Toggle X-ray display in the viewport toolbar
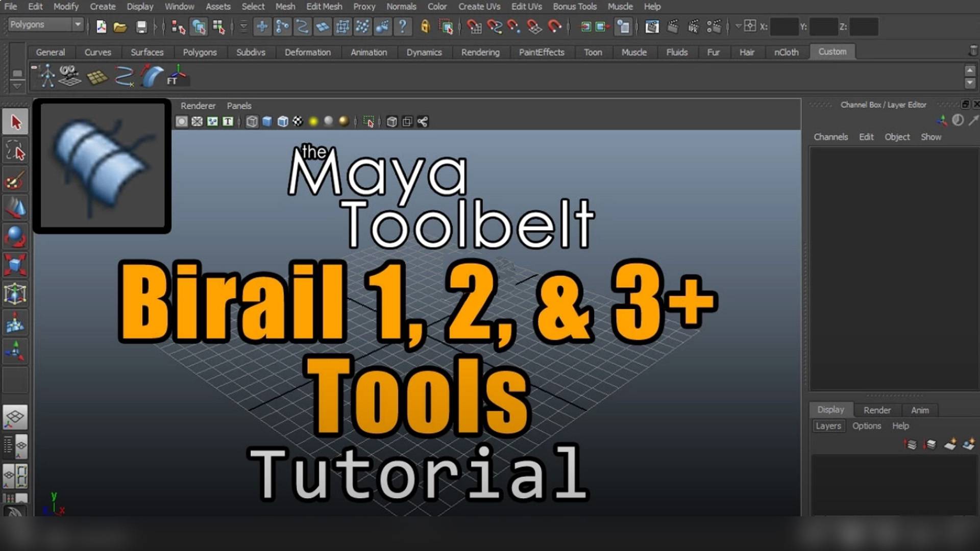 tap(391, 121)
